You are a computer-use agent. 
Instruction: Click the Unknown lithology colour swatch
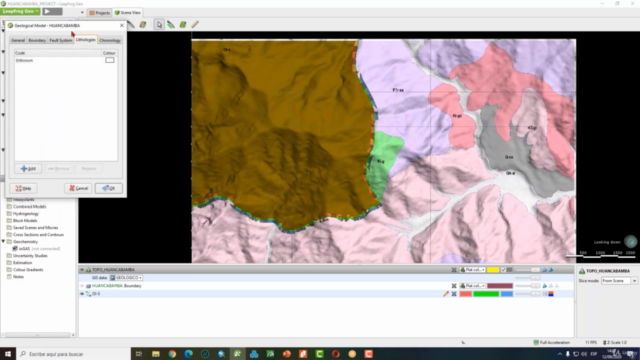click(109, 60)
